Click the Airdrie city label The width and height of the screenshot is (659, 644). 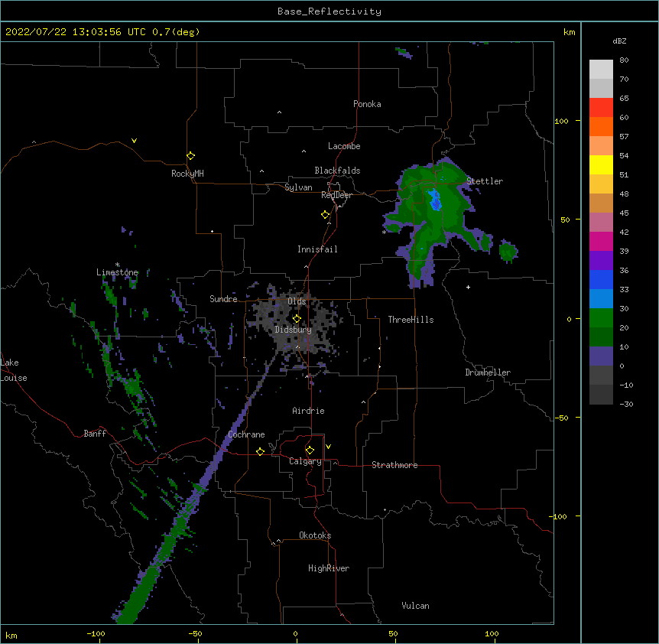tap(308, 411)
